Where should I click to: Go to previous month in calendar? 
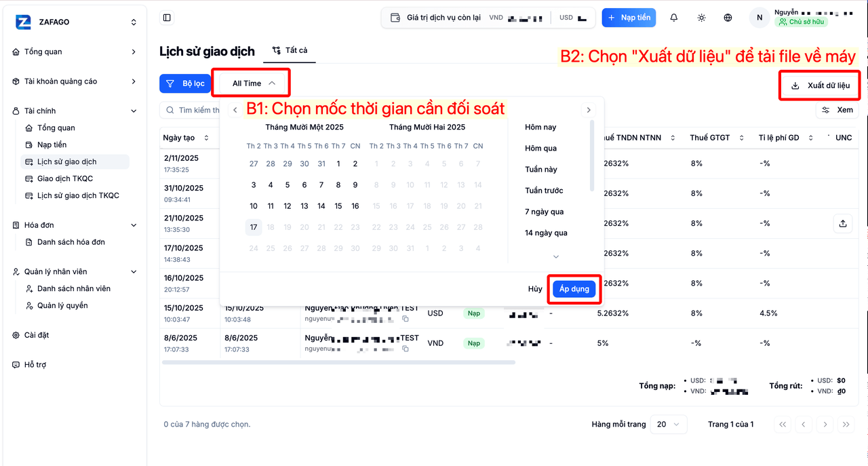tap(235, 110)
